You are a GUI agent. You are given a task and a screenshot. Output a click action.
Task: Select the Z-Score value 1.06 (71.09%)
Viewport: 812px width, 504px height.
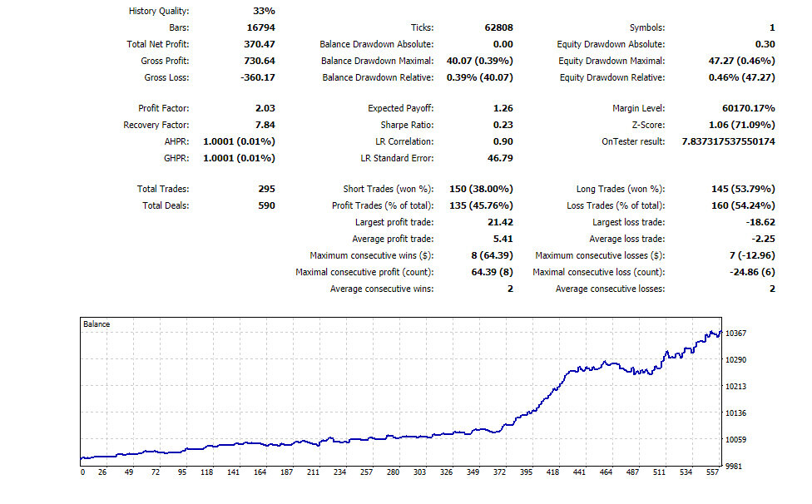pos(741,125)
